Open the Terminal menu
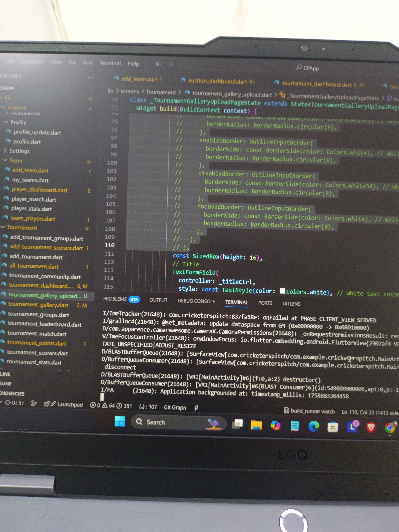The width and height of the screenshot is (399, 532). point(110,63)
